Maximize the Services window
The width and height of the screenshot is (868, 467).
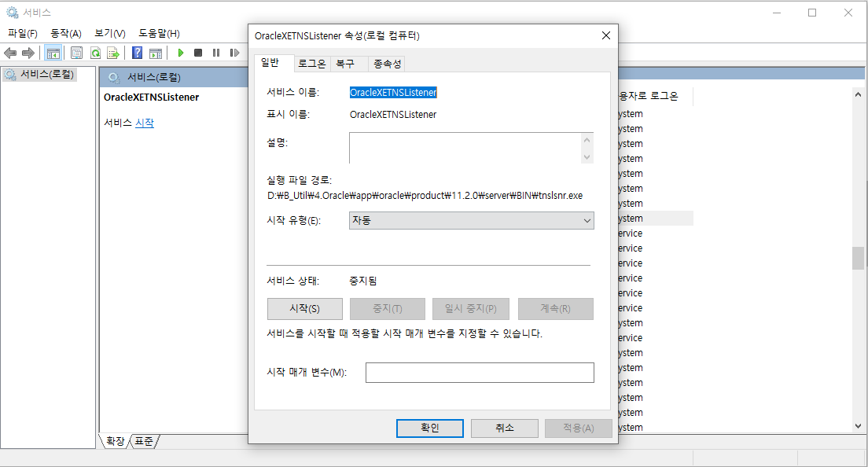[812, 12]
